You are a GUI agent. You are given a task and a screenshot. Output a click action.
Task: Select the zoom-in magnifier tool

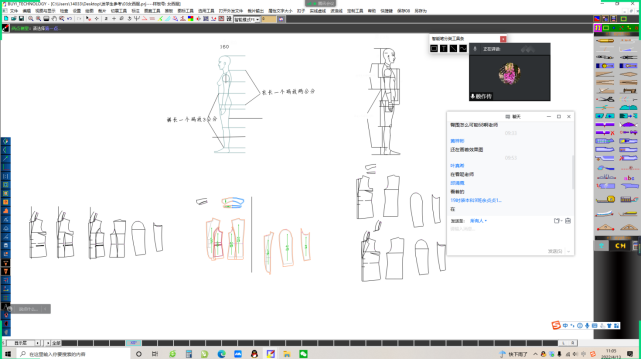point(31,19)
